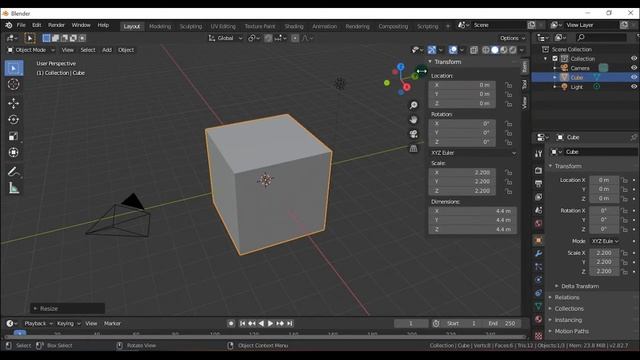Hide the Cube via eye icon
The image size is (640, 360).
pos(633,77)
